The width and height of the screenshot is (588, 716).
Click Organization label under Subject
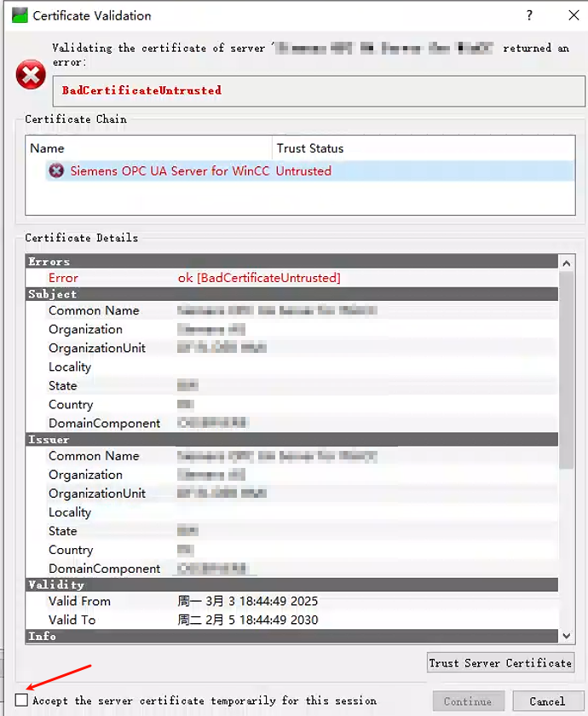click(x=85, y=329)
